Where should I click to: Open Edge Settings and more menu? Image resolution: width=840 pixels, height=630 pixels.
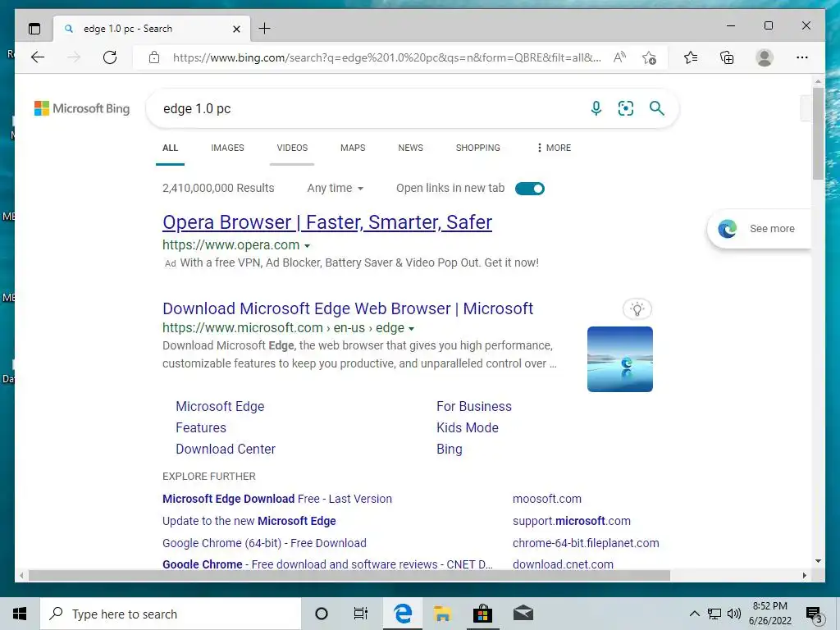pyautogui.click(x=802, y=57)
